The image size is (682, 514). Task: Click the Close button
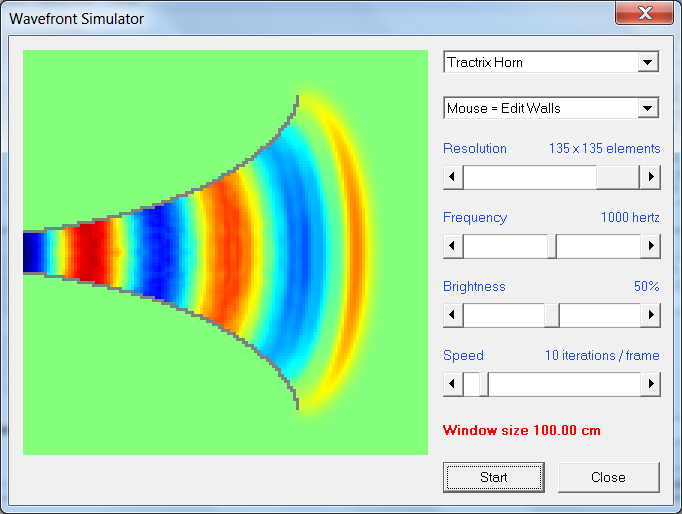[x=608, y=477]
